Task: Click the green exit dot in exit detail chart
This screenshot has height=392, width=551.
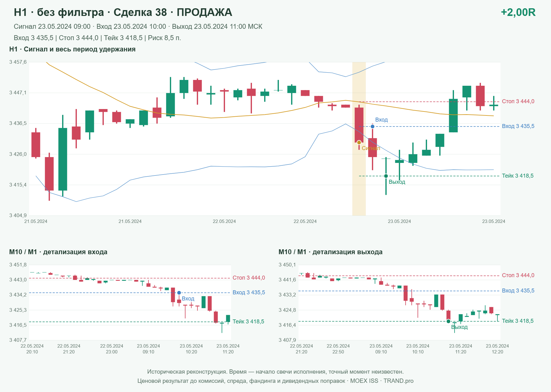Action: coord(448,321)
